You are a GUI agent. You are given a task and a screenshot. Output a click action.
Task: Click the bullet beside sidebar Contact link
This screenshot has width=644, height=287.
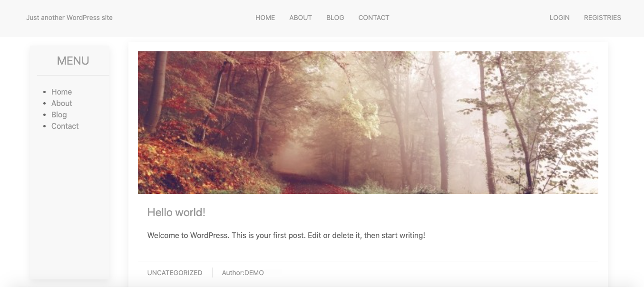(45, 126)
